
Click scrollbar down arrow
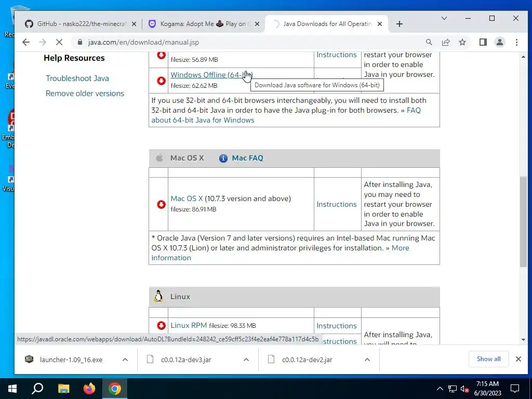(x=523, y=340)
